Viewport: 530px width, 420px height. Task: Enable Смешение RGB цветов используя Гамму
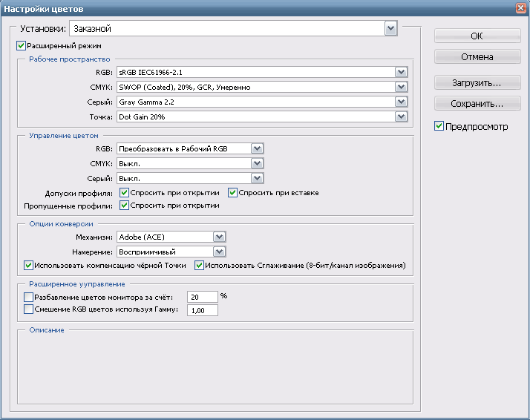point(28,309)
